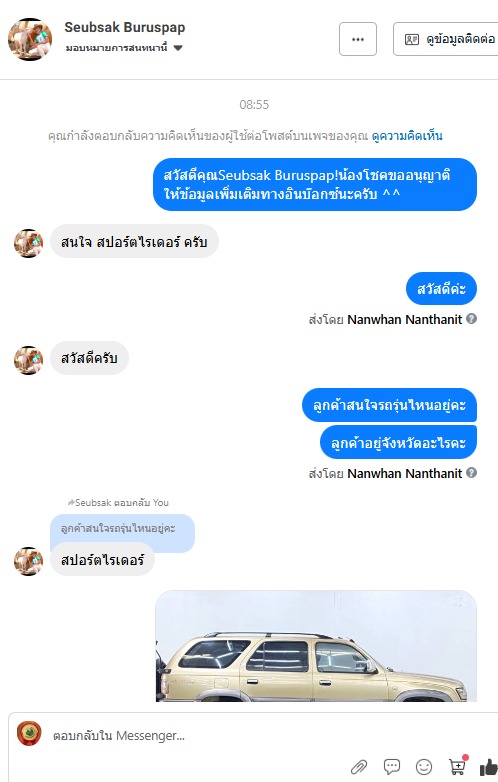Open the saved replies speech bubble icon

click(392, 766)
